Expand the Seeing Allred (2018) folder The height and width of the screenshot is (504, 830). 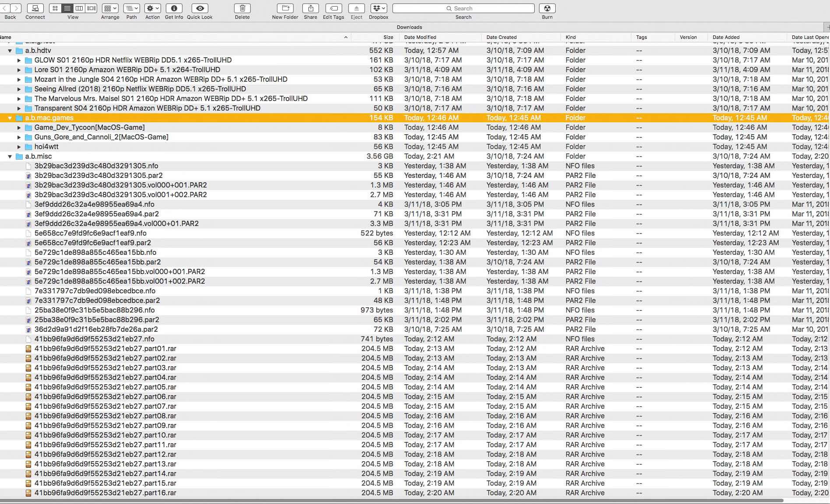(x=19, y=89)
